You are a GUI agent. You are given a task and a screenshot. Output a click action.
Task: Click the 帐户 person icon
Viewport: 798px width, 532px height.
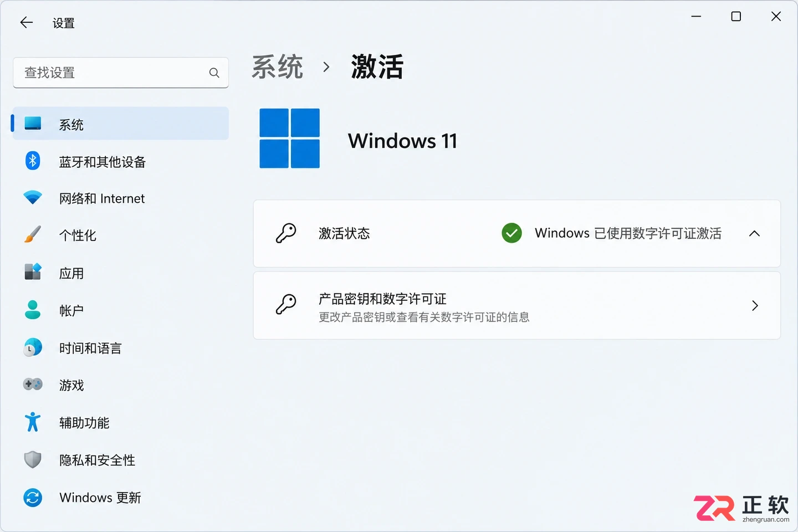pos(33,309)
